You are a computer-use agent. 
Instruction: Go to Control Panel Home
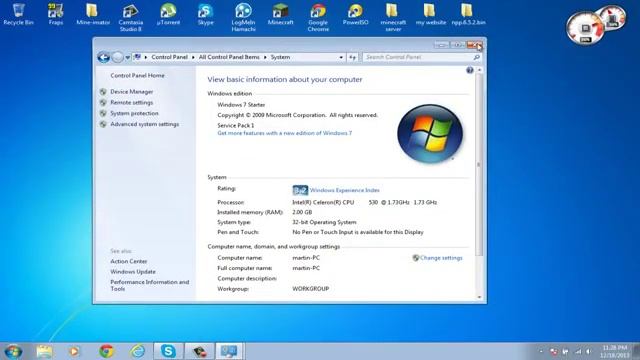(x=137, y=76)
